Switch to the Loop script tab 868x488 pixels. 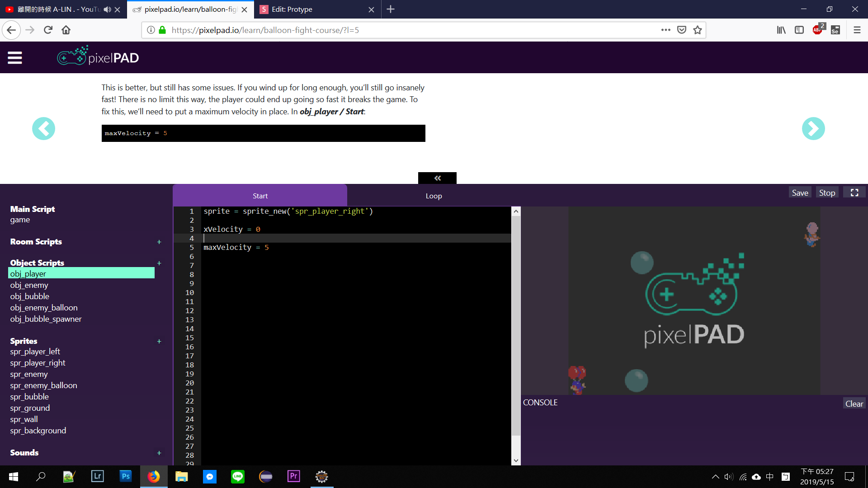[434, 196]
